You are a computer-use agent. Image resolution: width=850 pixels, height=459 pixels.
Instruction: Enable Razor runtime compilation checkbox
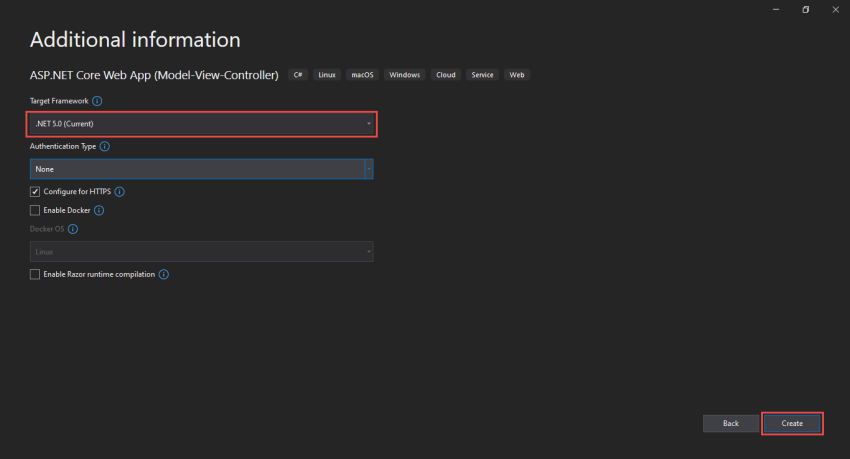pyautogui.click(x=35, y=275)
